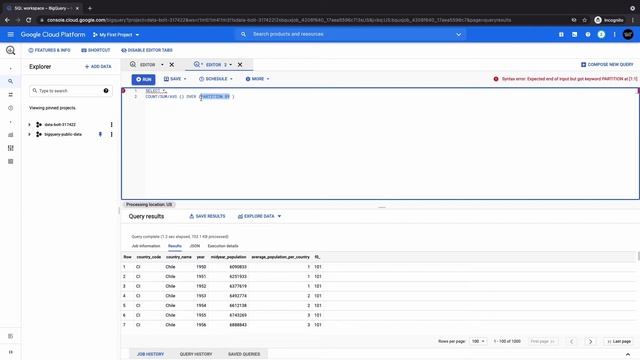Switch to the Editor 2 tab
The height and width of the screenshot is (360, 640).
pos(213,64)
